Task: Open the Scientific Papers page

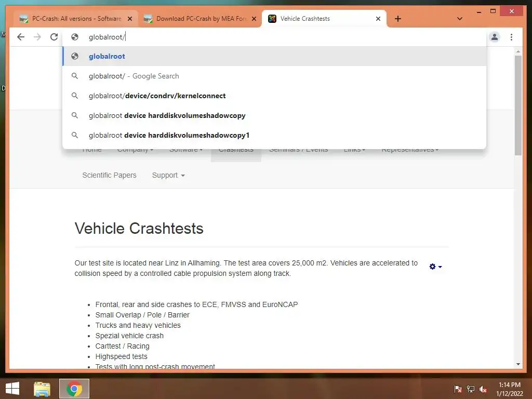Action: pos(109,175)
